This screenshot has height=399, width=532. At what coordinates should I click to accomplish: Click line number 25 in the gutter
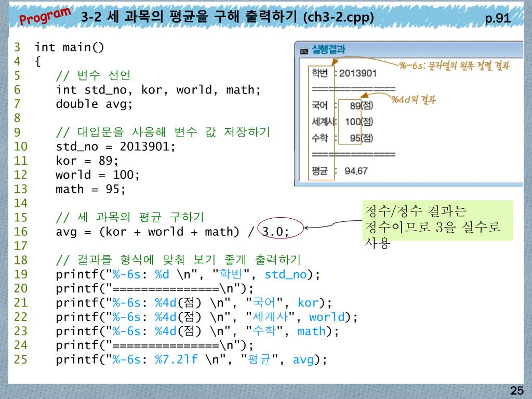coord(20,360)
